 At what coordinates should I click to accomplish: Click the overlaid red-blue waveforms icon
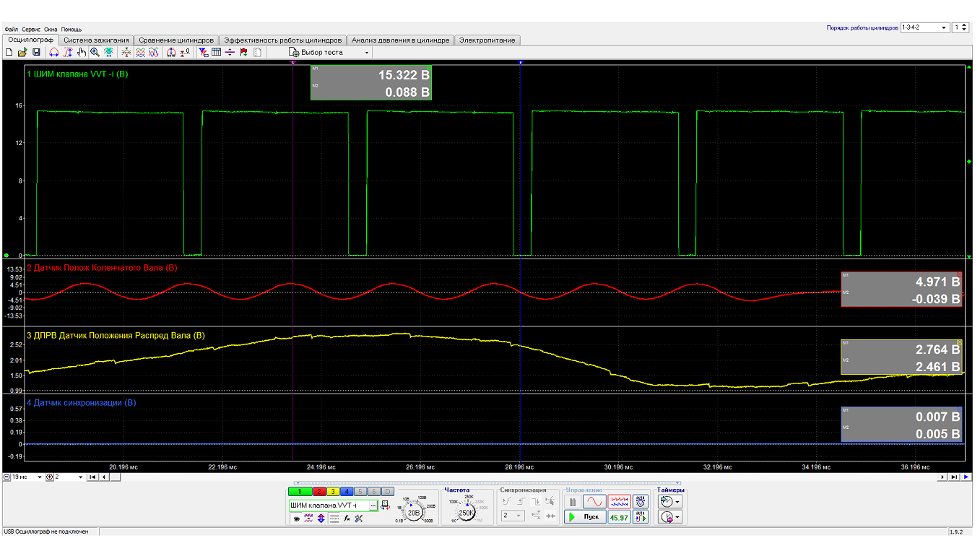[x=154, y=52]
